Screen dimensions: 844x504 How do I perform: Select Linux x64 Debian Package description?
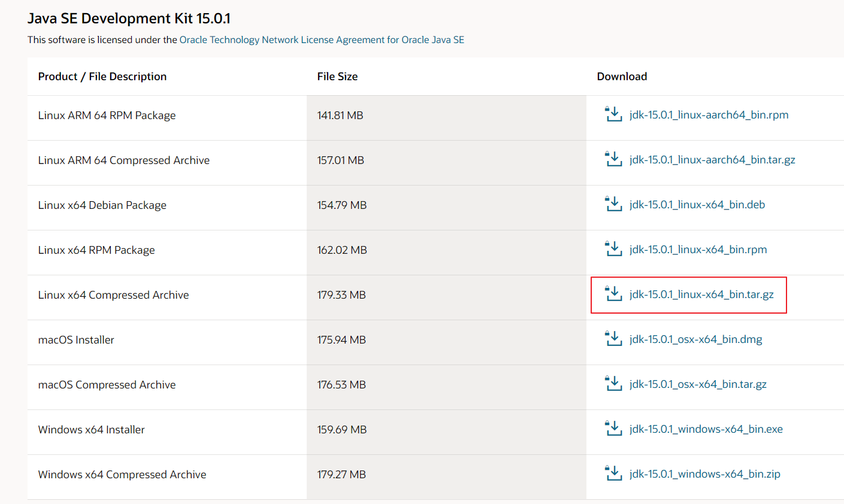(102, 205)
